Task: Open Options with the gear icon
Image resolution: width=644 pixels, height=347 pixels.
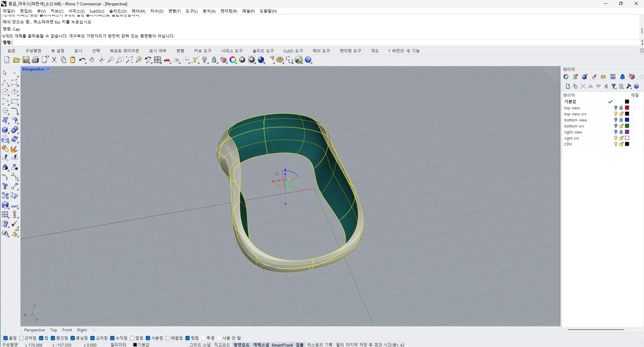Action: click(280, 60)
